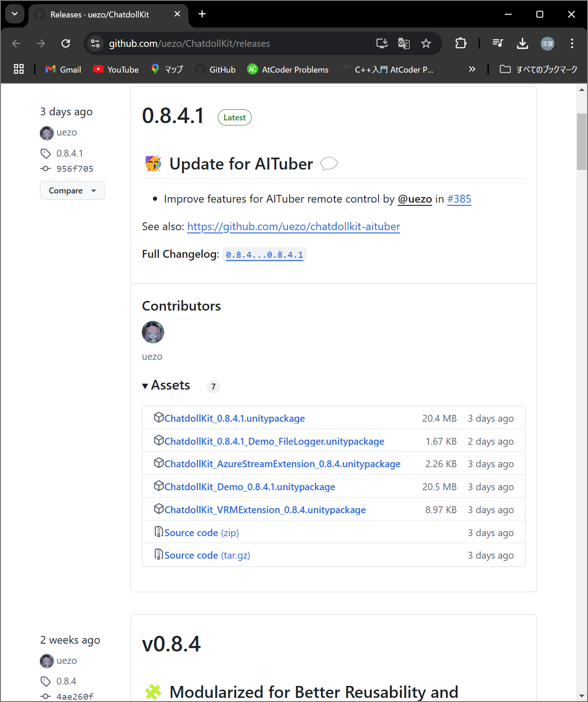Screen dimensions: 588x702
Task: Select the Releases uezo/ChatdollKit tab
Action: (x=100, y=15)
